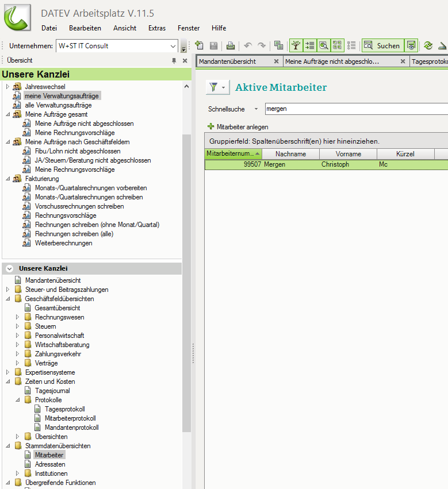Toggle the tree view toolbar icon
Screen dimensions: 448x489
(296, 45)
